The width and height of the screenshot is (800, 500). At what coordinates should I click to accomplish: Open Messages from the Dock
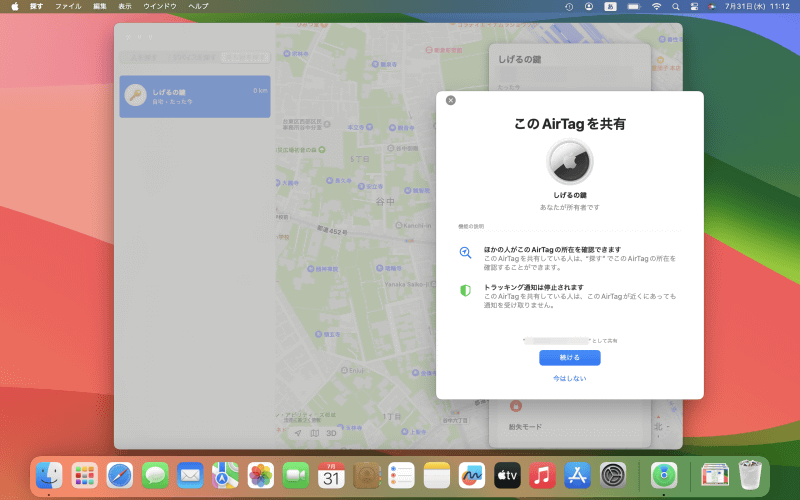(x=155, y=475)
